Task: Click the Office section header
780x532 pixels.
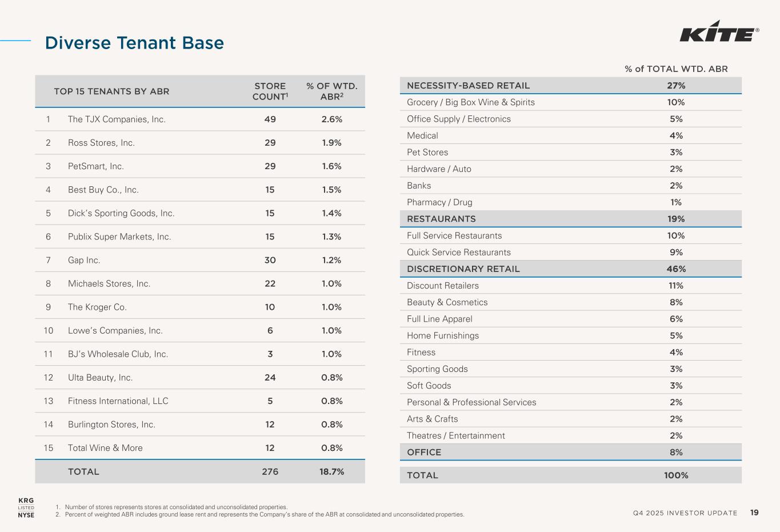Action: [424, 453]
